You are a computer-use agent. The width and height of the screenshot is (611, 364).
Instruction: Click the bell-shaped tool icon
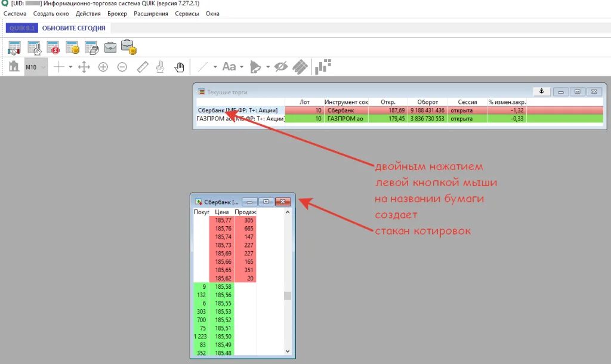(255, 67)
